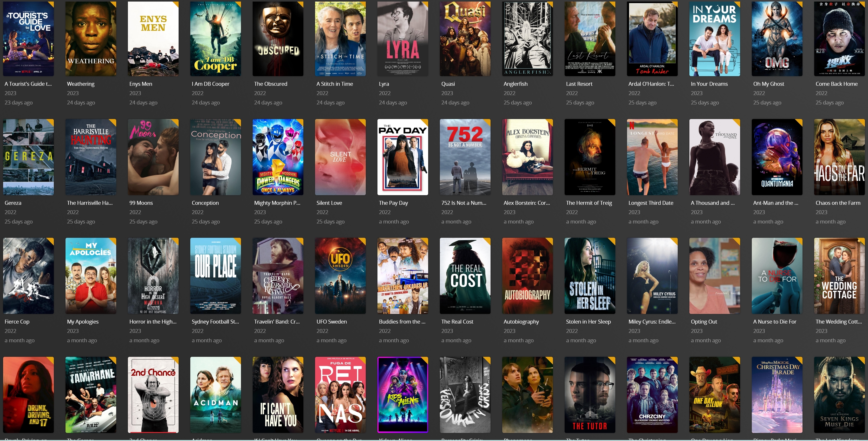The image size is (868, 441).
Task: Click The Real Cost poster
Action: click(465, 276)
